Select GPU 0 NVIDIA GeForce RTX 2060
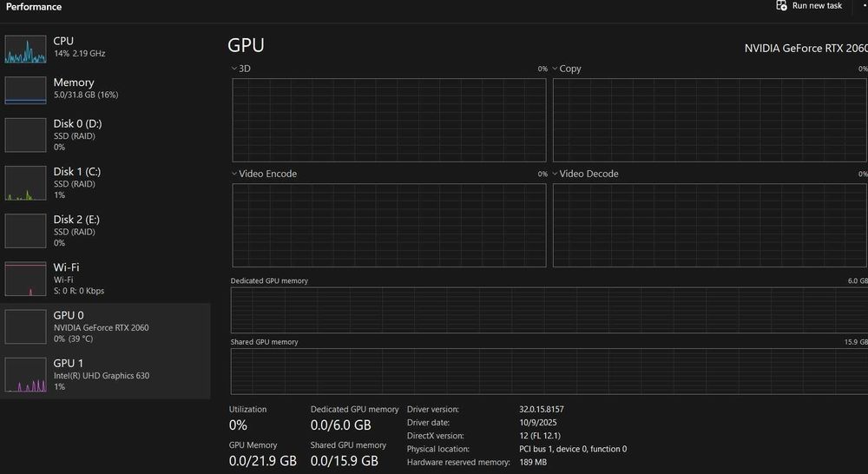Screen dimensions: 868x474 (x=105, y=326)
